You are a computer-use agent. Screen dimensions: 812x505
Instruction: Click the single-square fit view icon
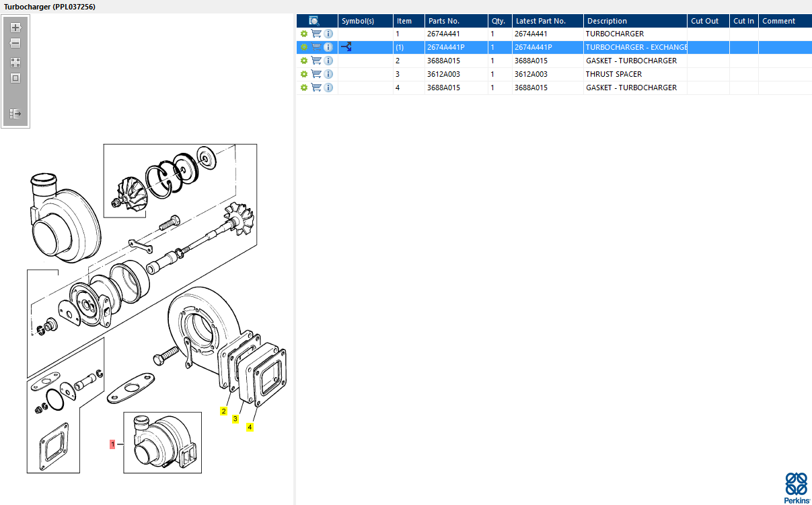15,78
